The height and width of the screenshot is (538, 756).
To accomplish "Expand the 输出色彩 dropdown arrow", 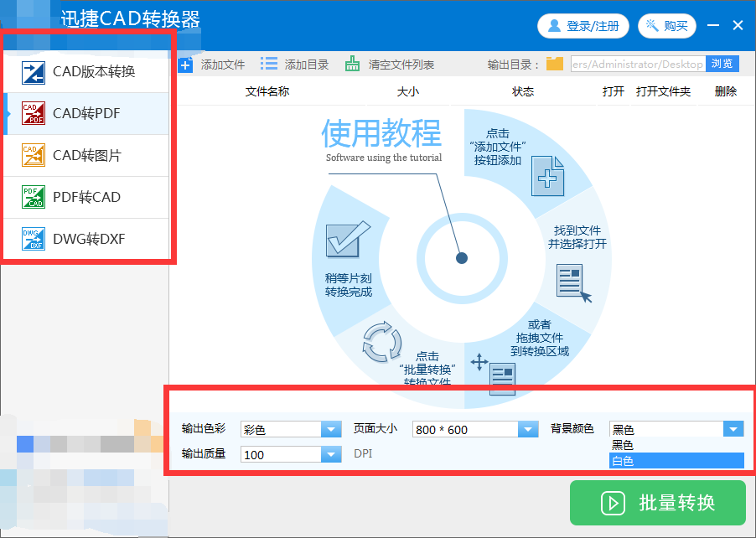I will click(331, 429).
